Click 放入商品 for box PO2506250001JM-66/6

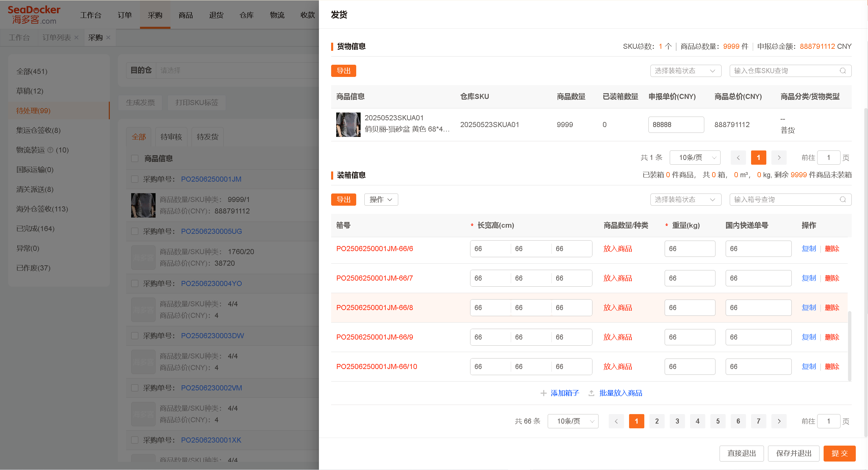[618, 249]
